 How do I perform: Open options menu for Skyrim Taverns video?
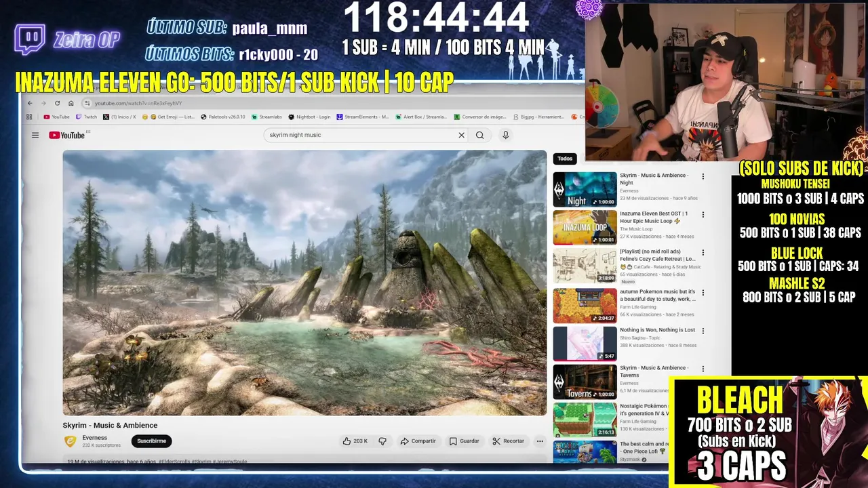(703, 369)
